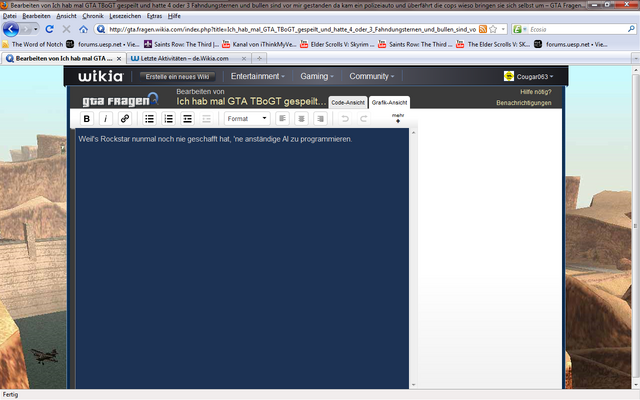
Task: Switch to Grafik-Ansicht tab
Action: point(389,102)
